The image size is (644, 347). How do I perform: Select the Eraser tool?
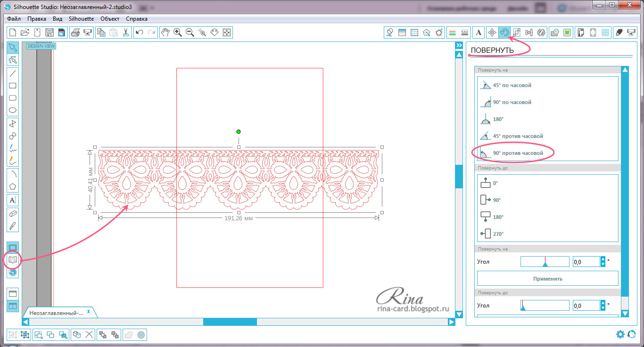click(x=13, y=213)
